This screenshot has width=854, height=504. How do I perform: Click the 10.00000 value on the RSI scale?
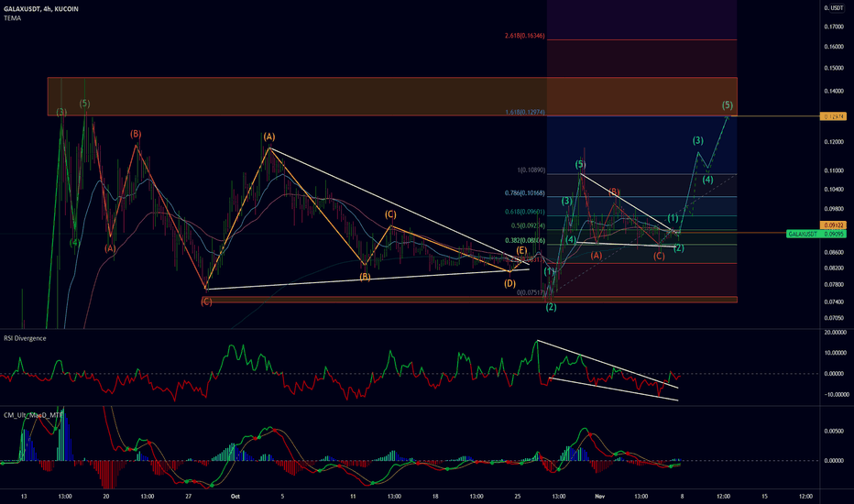coord(835,353)
